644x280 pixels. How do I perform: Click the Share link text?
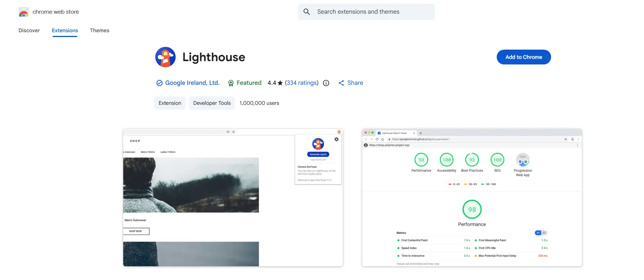point(355,83)
